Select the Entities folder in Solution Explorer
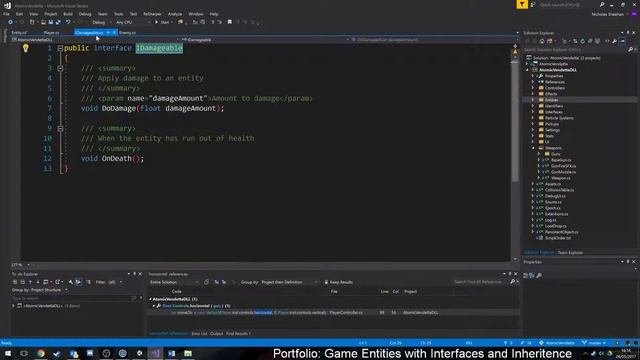This screenshot has height=360, width=640. click(x=551, y=100)
